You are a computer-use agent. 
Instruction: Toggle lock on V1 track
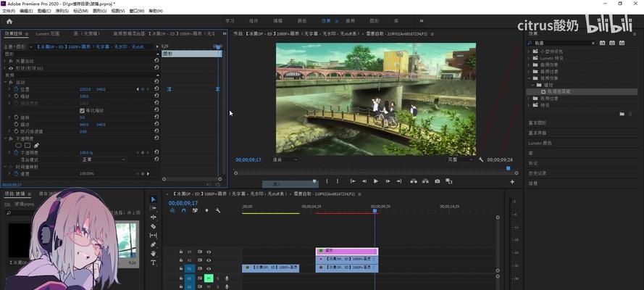[180, 269]
